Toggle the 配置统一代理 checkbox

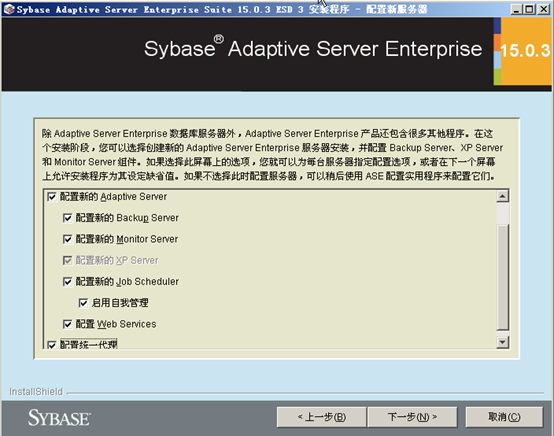point(52,345)
